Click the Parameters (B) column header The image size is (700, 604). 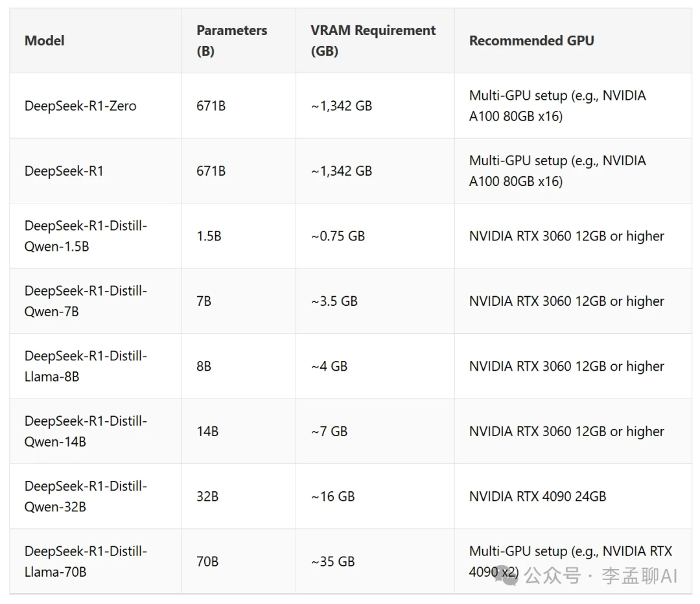pos(231,41)
